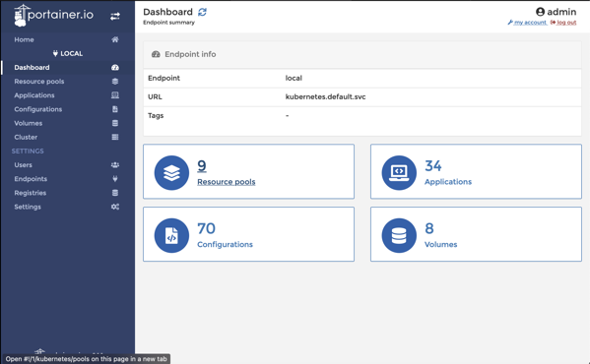The width and height of the screenshot is (590, 364).
Task: Click the LOCAL endpoint label in sidebar
Action: click(68, 54)
